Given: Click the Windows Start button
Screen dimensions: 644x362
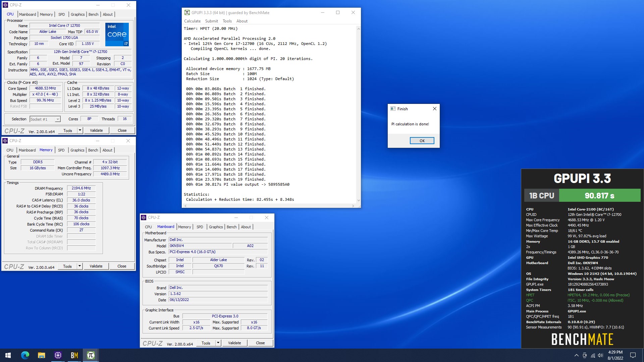Looking at the screenshot, I should tap(8, 355).
